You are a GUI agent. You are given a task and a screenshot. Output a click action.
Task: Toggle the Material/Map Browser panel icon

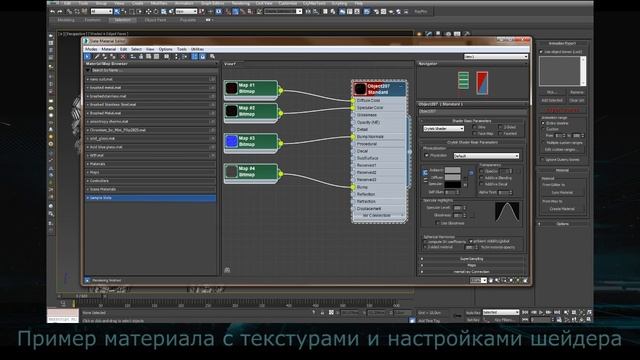click(195, 56)
